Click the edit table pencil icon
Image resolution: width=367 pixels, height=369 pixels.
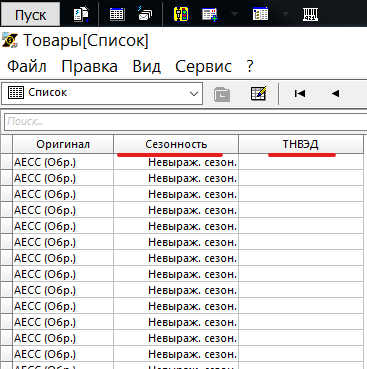click(x=259, y=94)
